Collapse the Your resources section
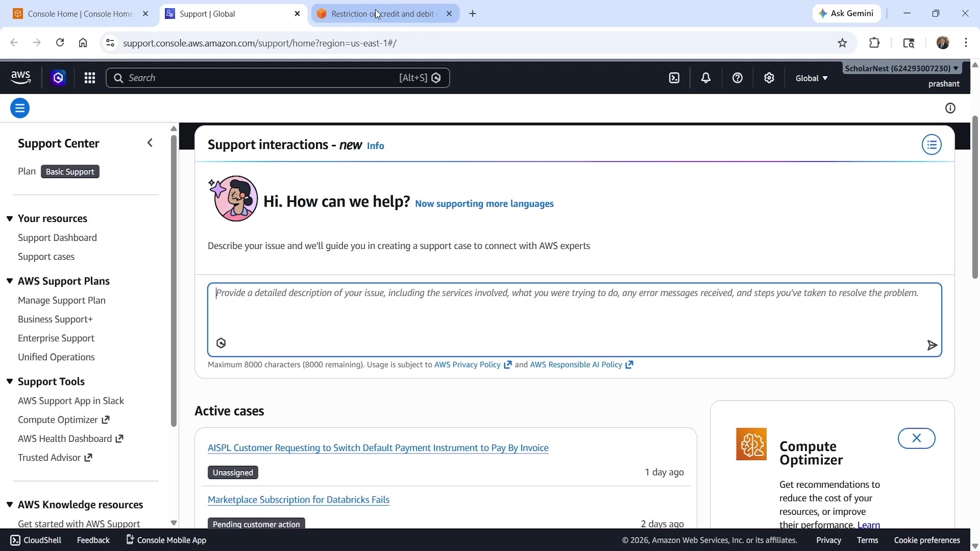Image resolution: width=980 pixels, height=551 pixels. [10, 219]
